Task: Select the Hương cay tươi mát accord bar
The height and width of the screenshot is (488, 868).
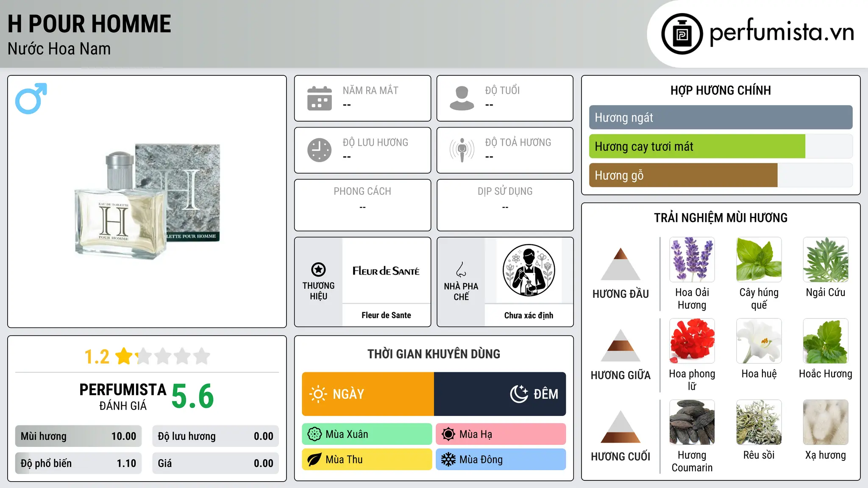Action: tap(721, 146)
